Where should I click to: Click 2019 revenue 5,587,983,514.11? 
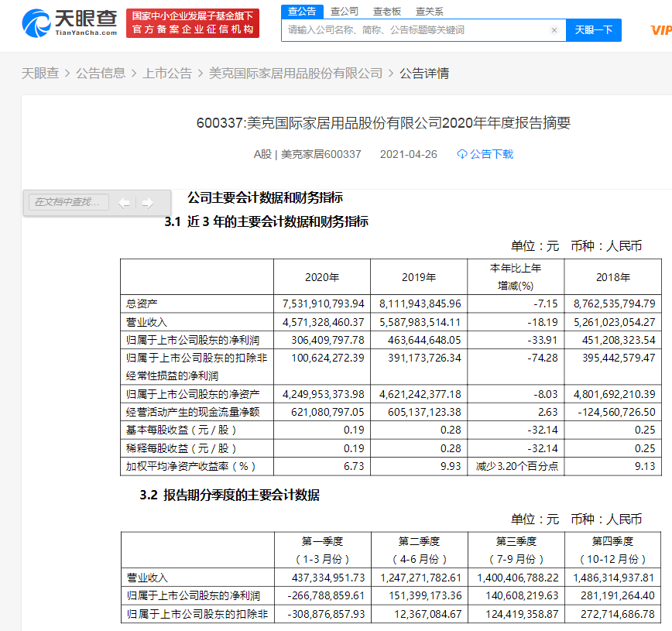pos(420,322)
